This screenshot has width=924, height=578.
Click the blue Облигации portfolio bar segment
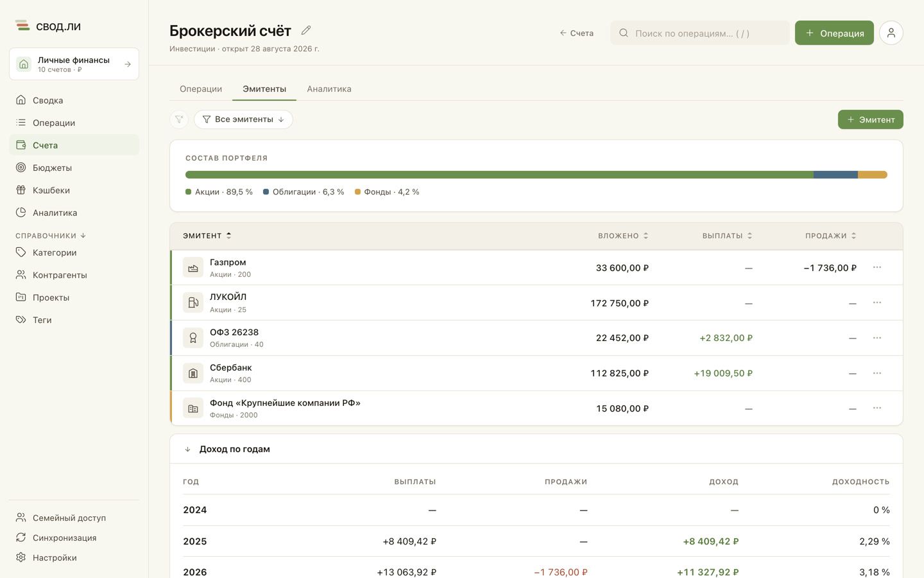pyautogui.click(x=835, y=175)
